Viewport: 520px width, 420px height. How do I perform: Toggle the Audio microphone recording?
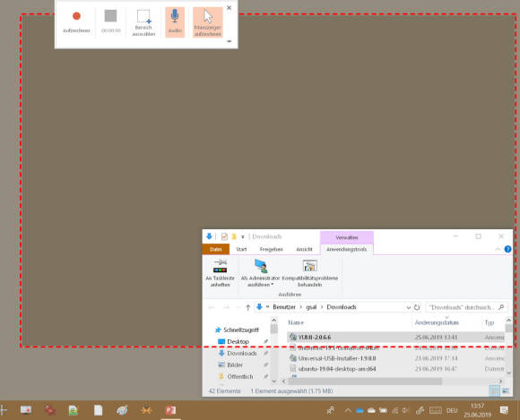(175, 21)
